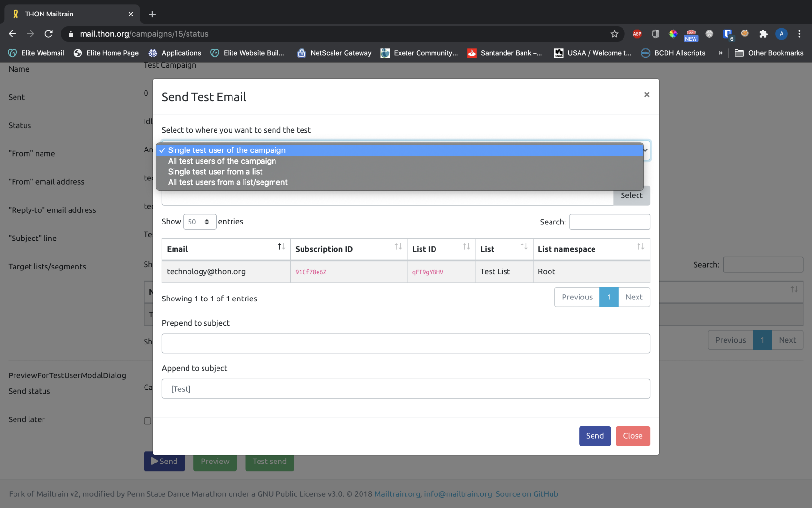Click the cookie extension icon
The height and width of the screenshot is (508, 812).
745,34
